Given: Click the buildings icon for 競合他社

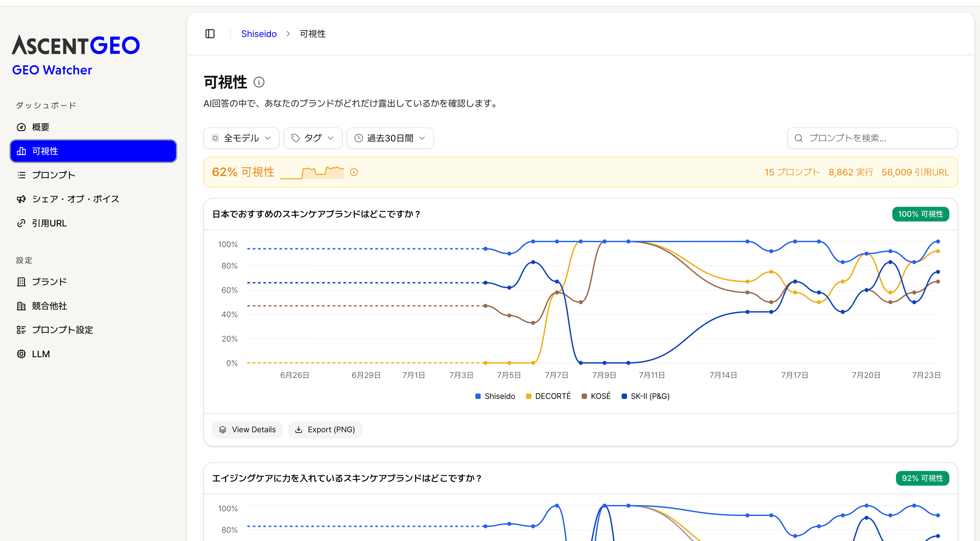Looking at the screenshot, I should (21, 306).
